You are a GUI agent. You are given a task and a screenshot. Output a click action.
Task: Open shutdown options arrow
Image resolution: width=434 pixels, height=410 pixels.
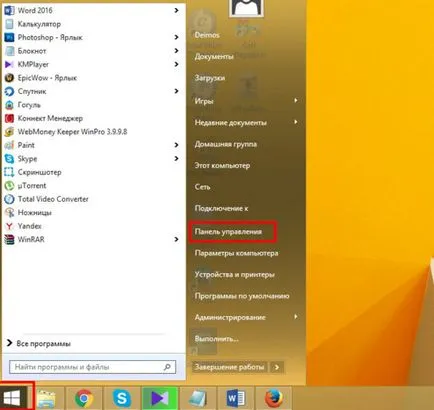277,367
